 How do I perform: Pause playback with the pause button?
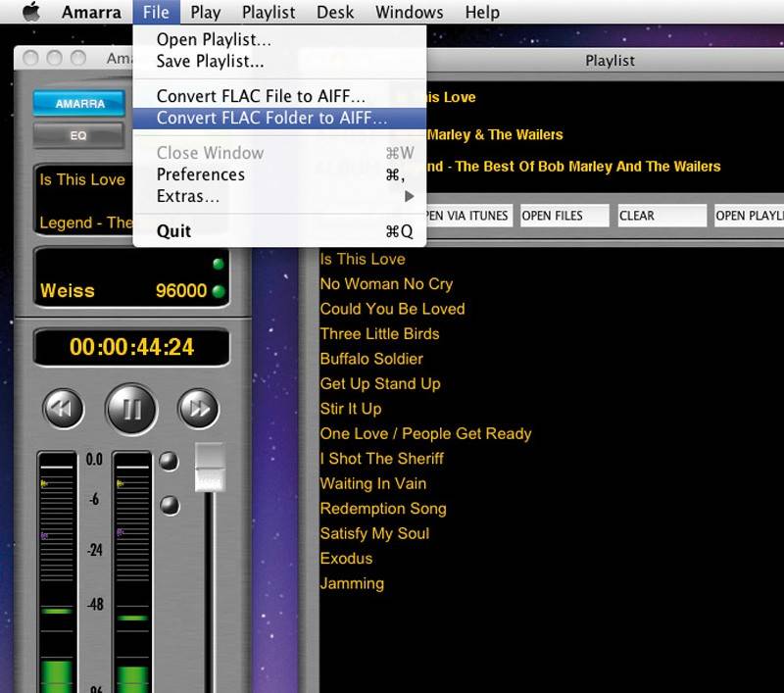(132, 410)
